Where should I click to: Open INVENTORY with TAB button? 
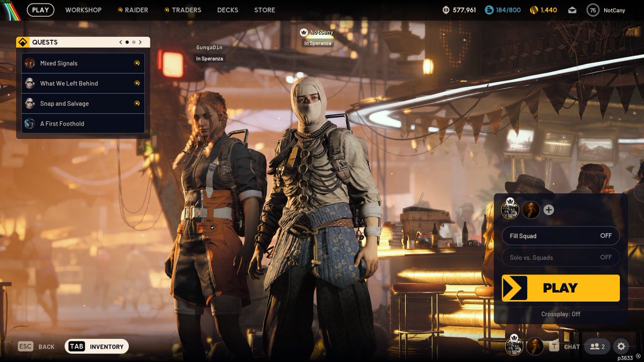[x=97, y=346]
